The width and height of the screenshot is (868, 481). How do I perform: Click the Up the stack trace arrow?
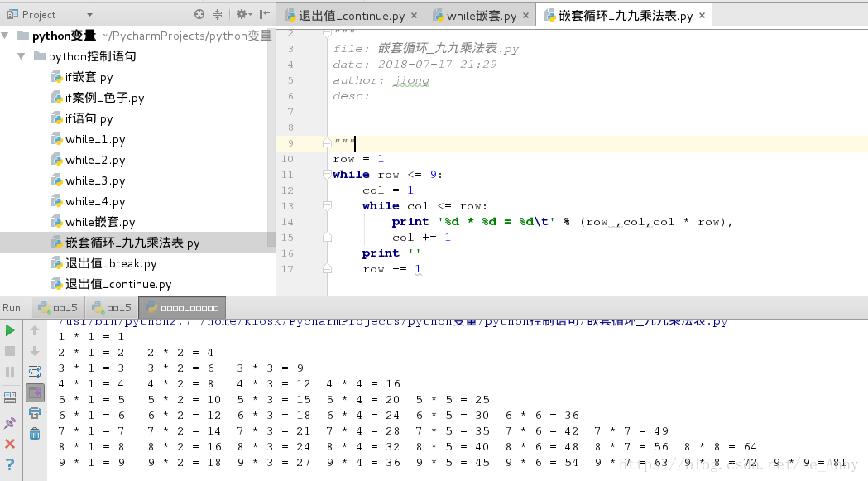[x=34, y=331]
